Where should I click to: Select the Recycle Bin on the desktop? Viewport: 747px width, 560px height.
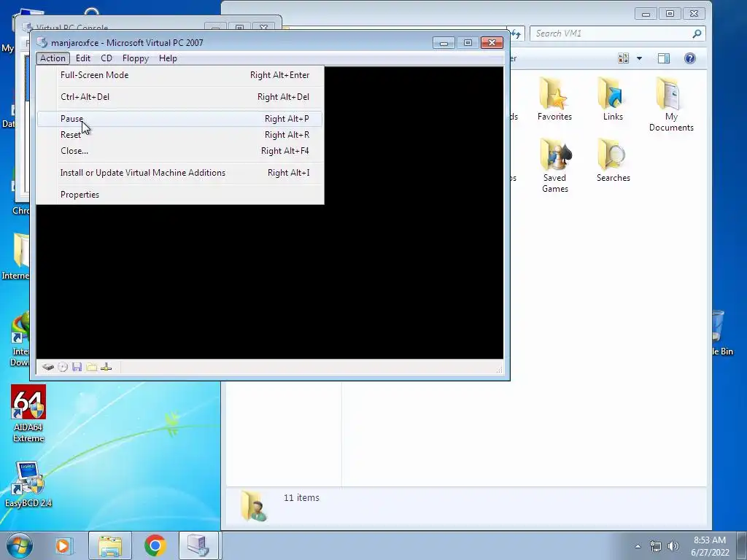(x=721, y=333)
